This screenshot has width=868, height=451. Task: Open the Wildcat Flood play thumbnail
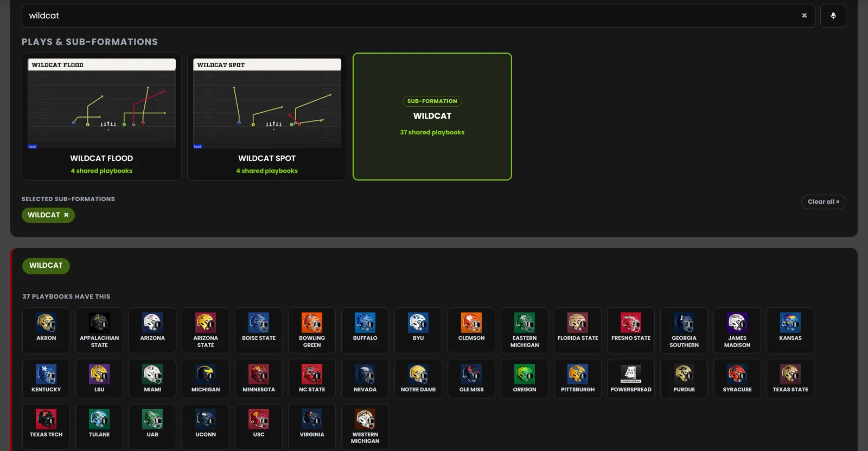[101, 103]
